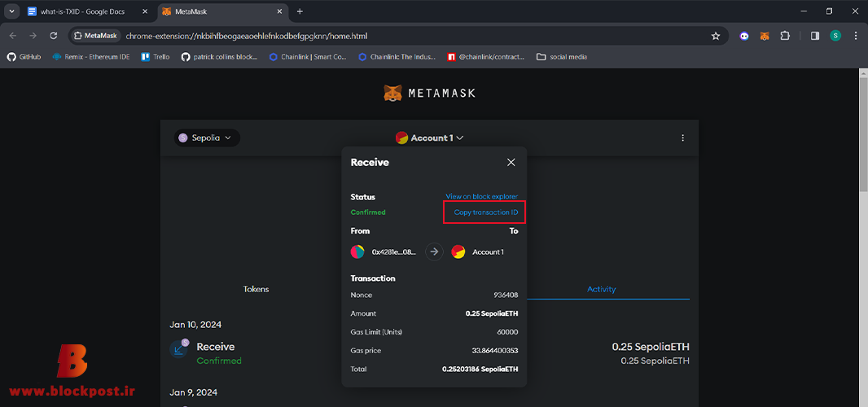The width and height of the screenshot is (868, 407).
Task: Open the Remix - Ethereum IDE bookmark
Action: pos(90,56)
